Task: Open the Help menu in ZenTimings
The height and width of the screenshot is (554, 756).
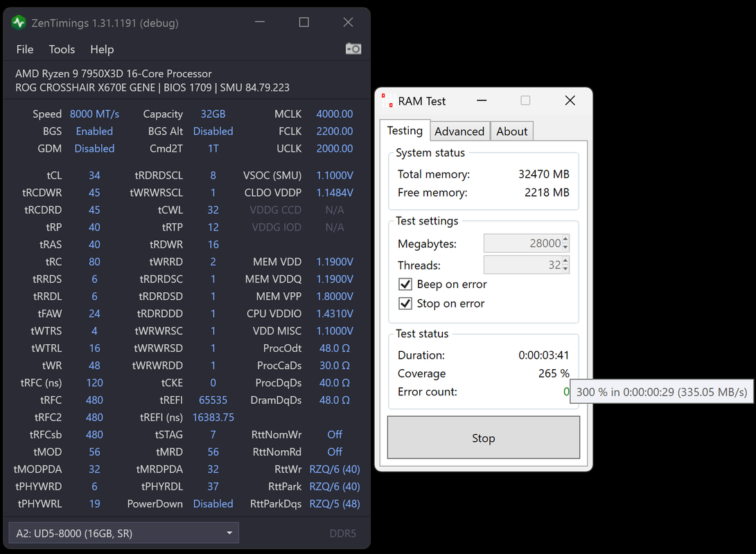Action: coord(102,49)
